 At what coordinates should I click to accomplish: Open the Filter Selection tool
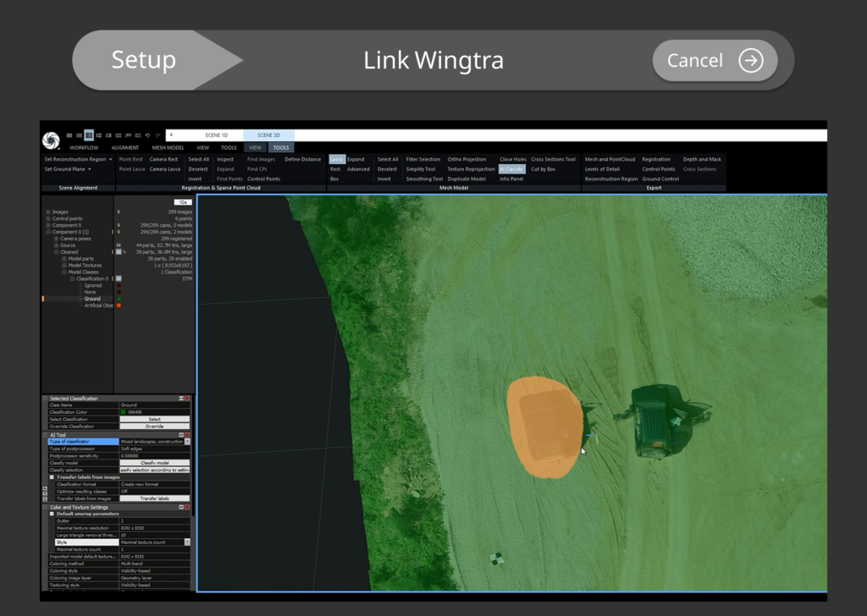423,159
